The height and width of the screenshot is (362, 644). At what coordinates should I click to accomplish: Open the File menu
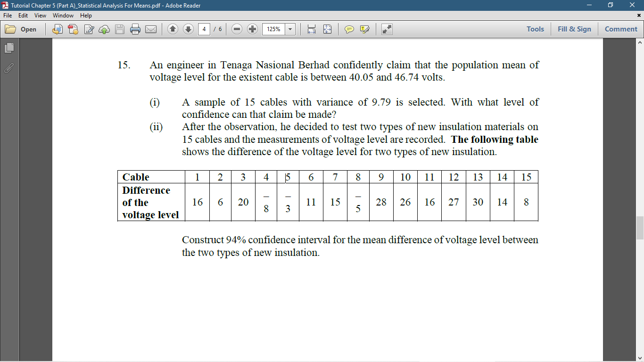[x=8, y=16]
